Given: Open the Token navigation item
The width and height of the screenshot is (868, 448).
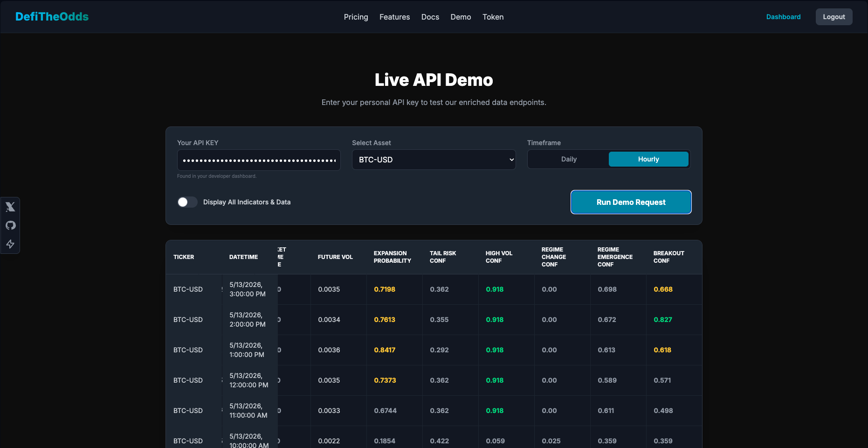Looking at the screenshot, I should click(x=493, y=17).
